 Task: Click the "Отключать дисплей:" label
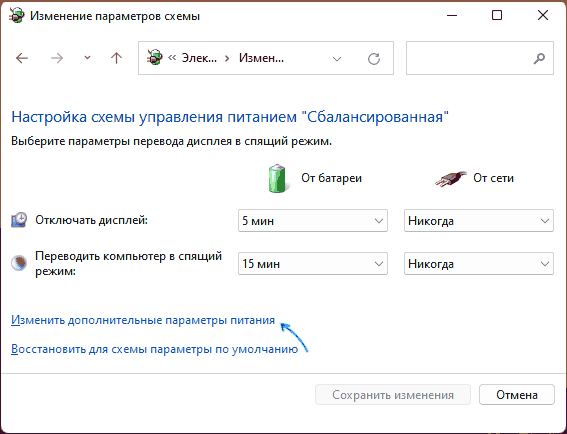tap(91, 220)
